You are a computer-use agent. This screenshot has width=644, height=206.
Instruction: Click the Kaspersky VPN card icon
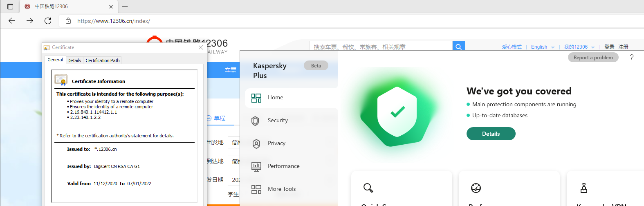click(584, 188)
